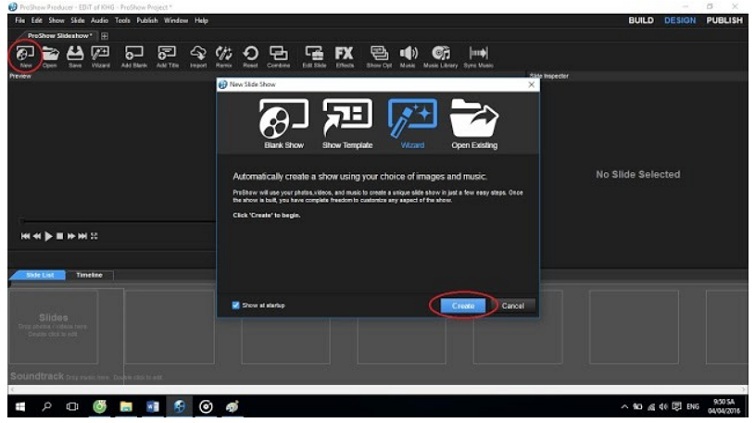Switch to the BUILD workspace
The image size is (755, 423).
click(641, 20)
